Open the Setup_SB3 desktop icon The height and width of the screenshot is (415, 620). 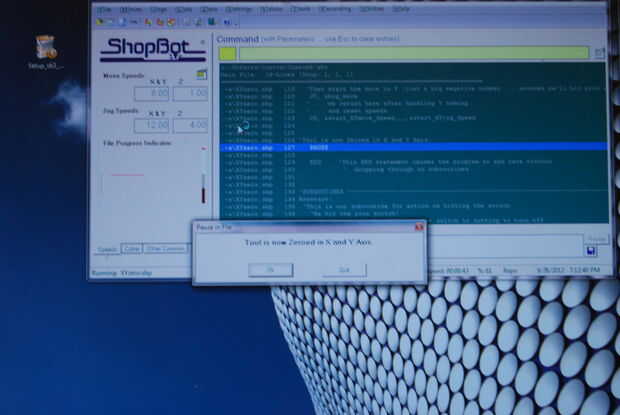coord(46,52)
